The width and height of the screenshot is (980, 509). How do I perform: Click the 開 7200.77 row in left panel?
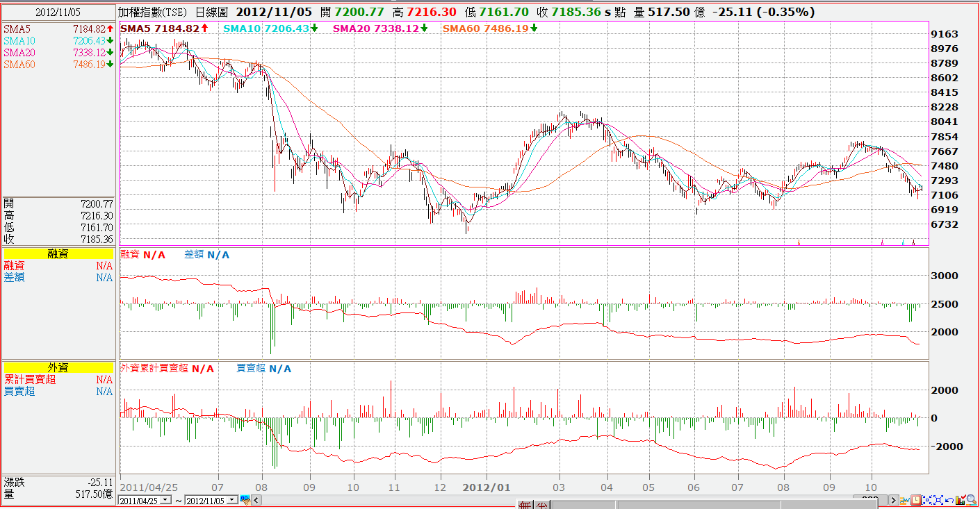(x=58, y=203)
